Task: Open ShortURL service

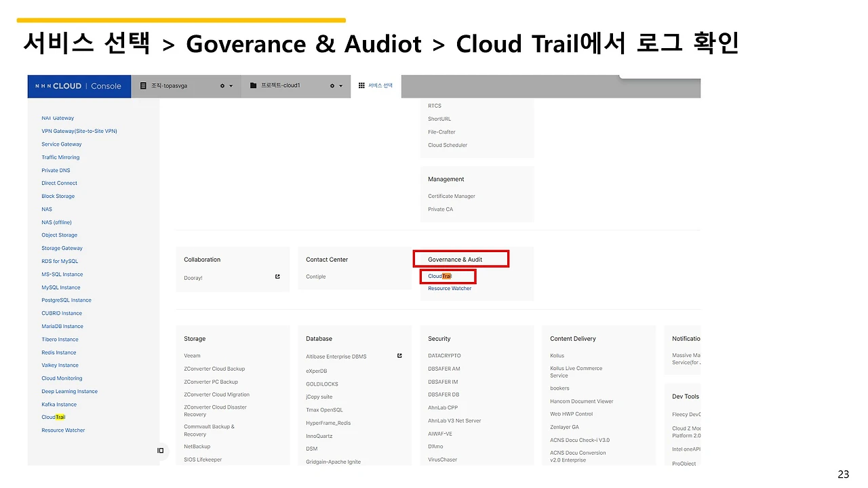Action: tap(439, 119)
